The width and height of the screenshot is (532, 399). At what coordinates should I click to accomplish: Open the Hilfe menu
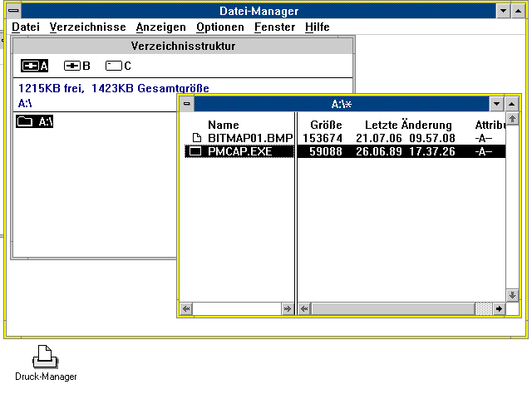tap(317, 27)
